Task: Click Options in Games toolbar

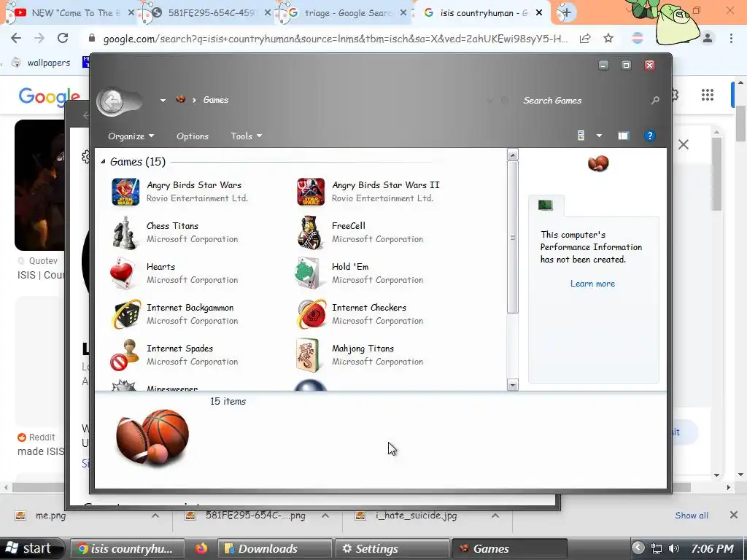Action: point(193,136)
